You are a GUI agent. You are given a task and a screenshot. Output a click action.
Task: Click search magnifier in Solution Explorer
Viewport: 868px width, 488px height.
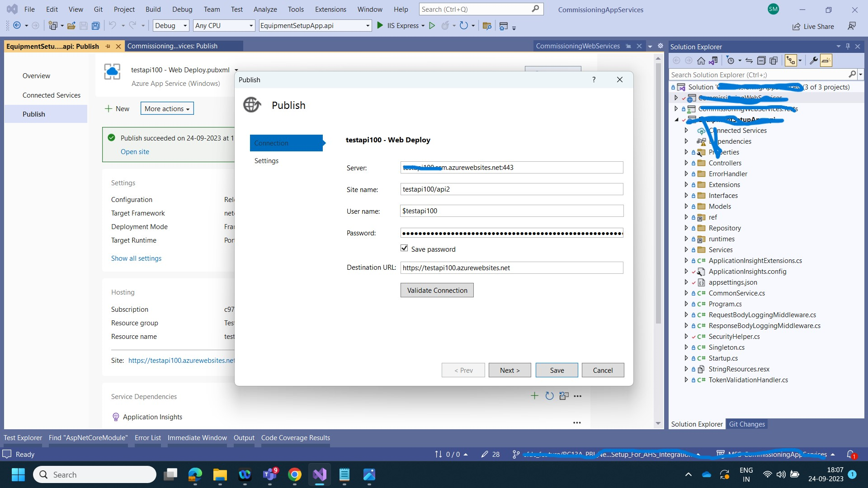[x=852, y=75]
